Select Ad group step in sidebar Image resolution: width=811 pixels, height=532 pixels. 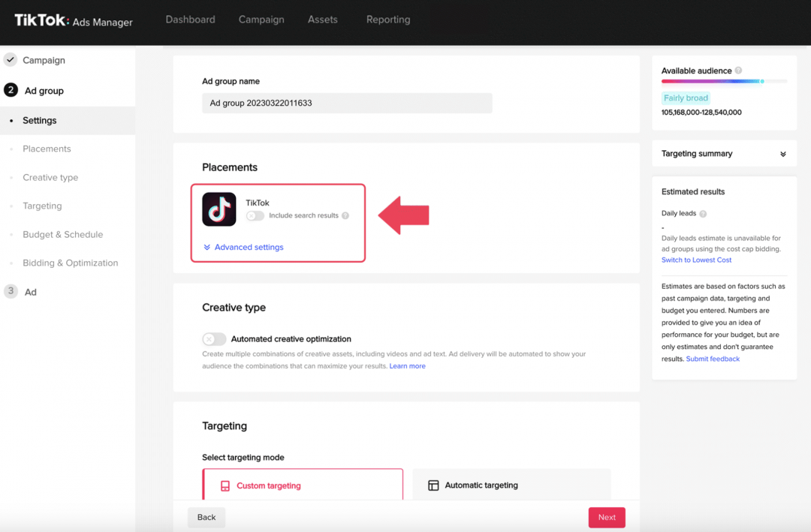44,91
